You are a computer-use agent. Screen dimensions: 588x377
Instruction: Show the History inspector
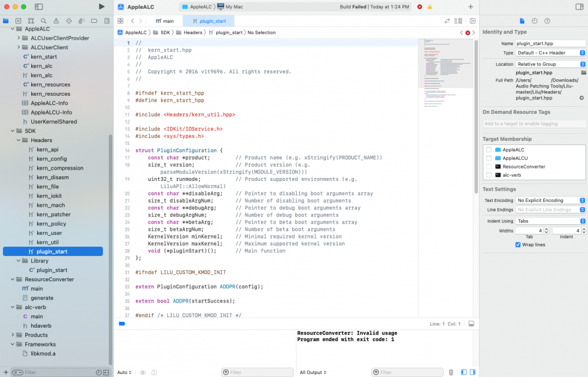534,21
